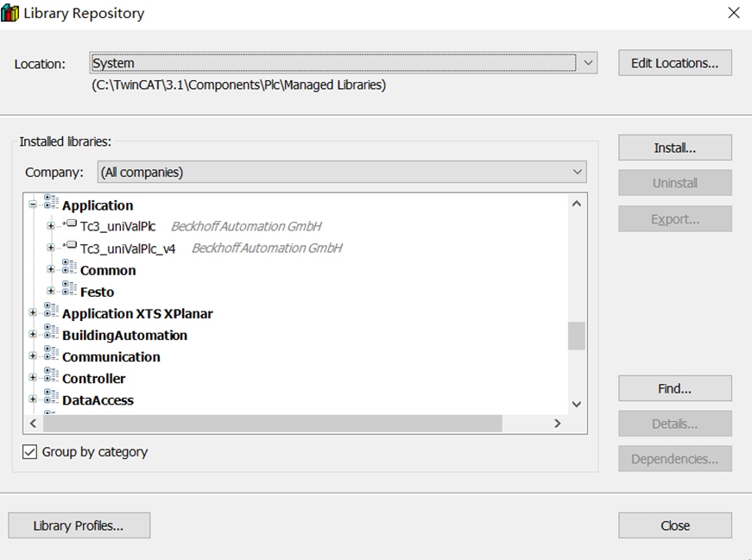Uncheck the Group by category checkbox

point(30,451)
